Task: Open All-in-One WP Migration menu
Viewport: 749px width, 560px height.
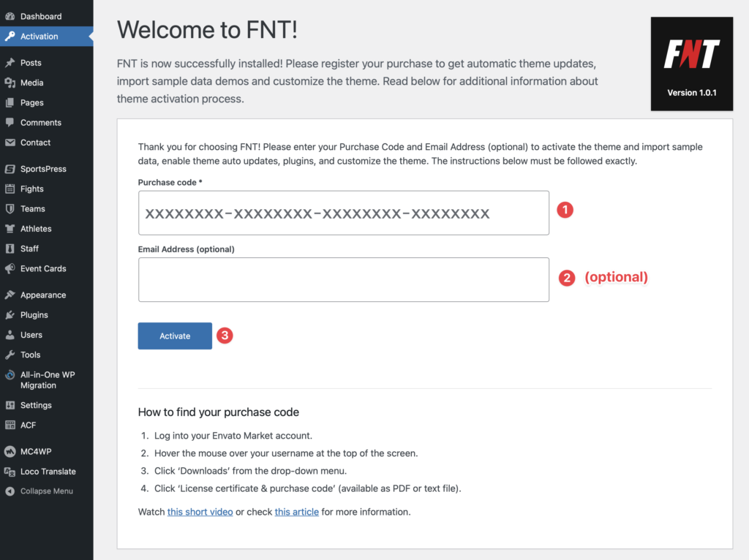Action: pos(47,379)
